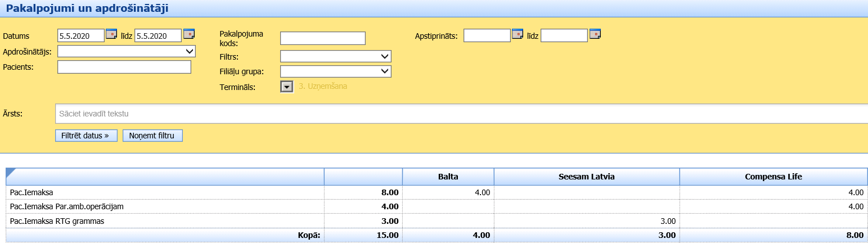Select the Datums start date field
Image resolution: width=868 pixels, height=243 pixels.
pos(80,35)
